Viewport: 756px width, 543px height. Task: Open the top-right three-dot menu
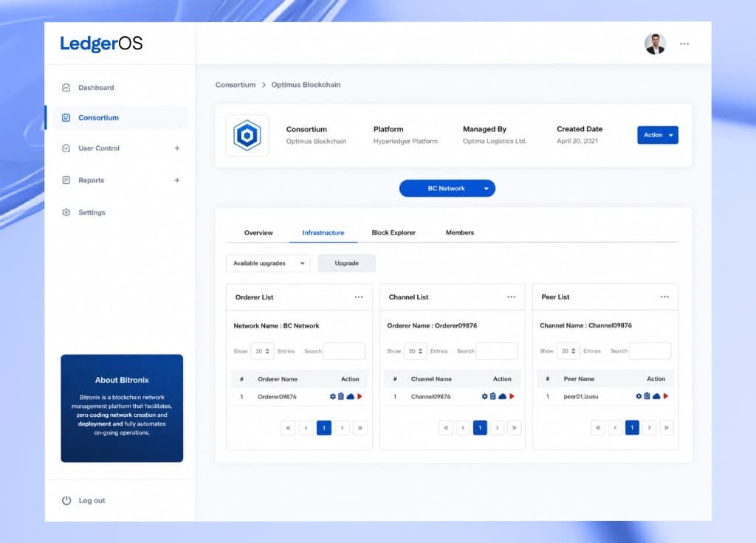[x=684, y=44]
